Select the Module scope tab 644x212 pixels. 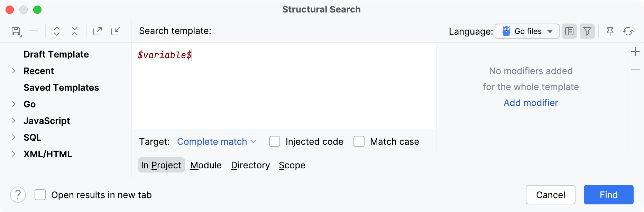click(206, 165)
